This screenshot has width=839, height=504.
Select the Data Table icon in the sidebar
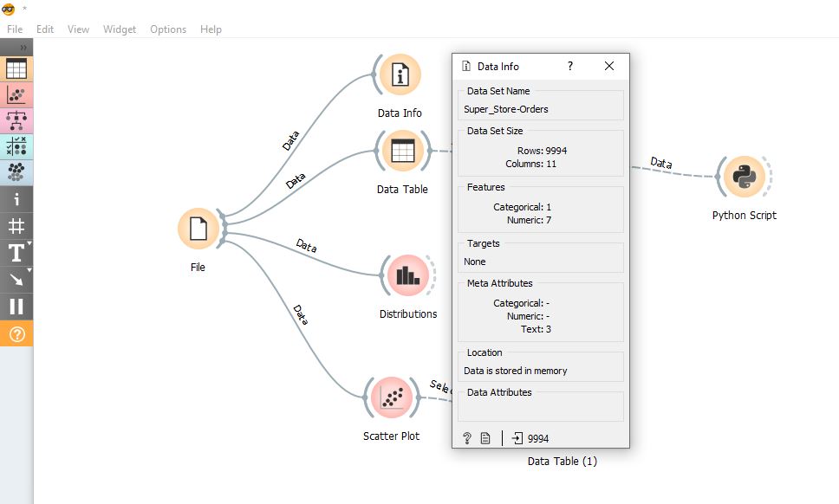(14, 68)
